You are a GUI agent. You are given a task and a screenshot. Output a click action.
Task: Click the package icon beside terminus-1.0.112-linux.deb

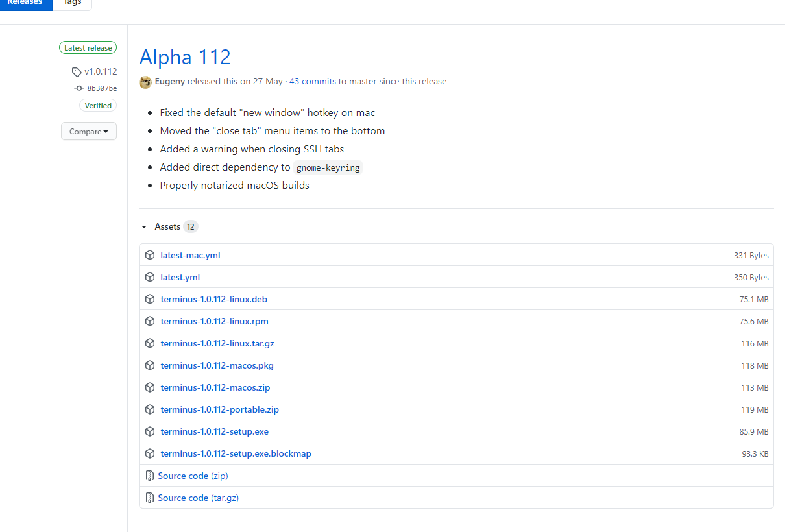(150, 299)
